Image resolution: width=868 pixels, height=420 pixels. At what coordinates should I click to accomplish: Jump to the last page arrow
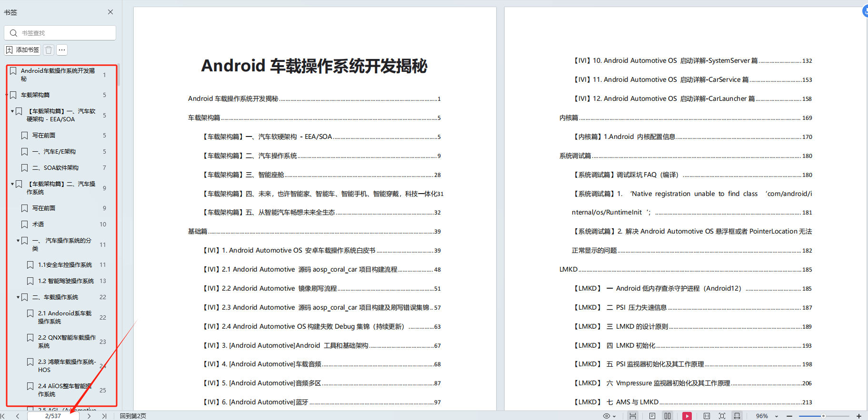coord(104,416)
